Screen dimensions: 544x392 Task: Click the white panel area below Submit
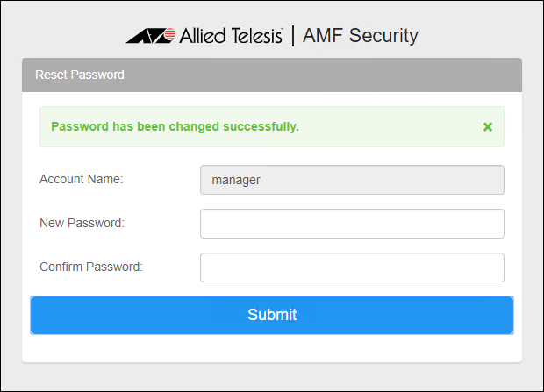click(x=272, y=348)
